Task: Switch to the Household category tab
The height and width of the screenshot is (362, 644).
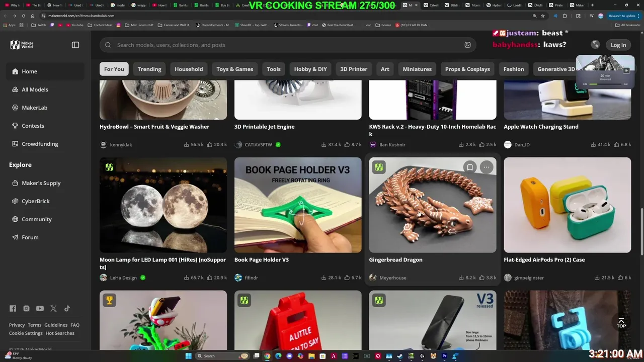Action: [189, 69]
